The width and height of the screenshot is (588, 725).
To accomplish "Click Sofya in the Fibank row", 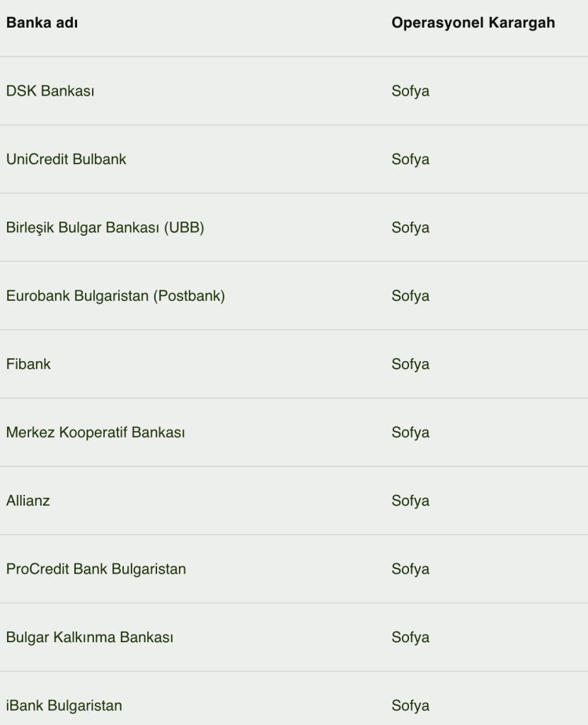I will (x=410, y=365).
